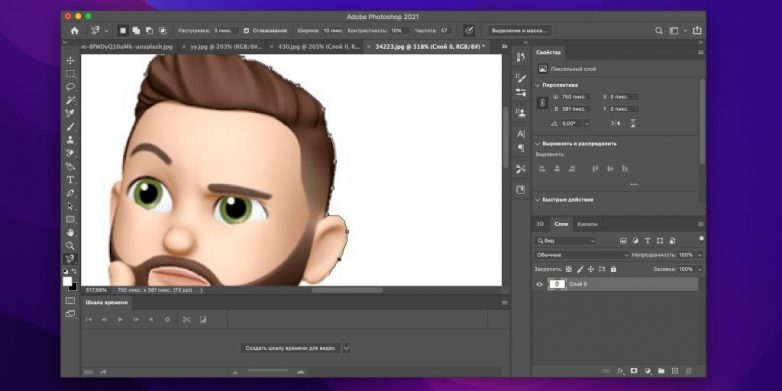782x391 pixels.
Task: Play the timeline
Action: [x=120, y=320]
